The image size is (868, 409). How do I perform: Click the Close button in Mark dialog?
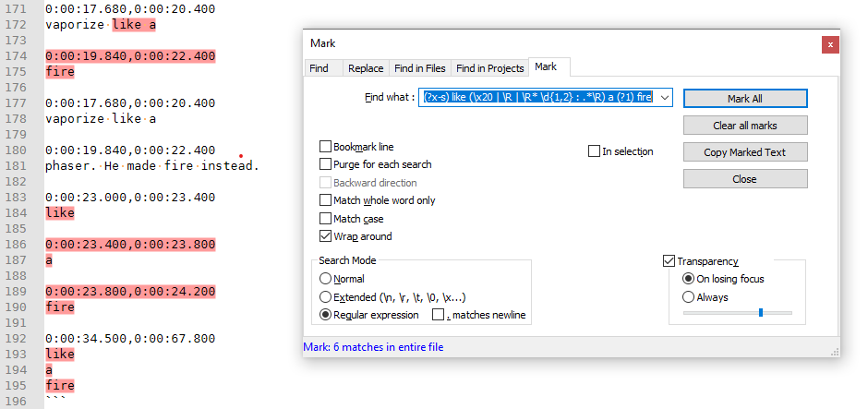745,179
